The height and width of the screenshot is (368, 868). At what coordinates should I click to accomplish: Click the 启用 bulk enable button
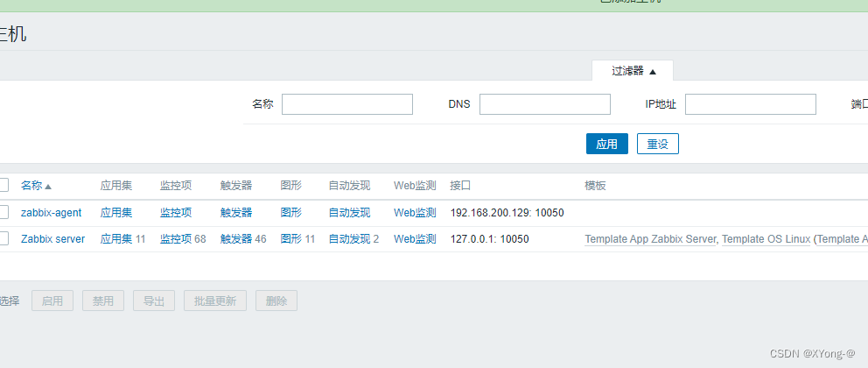(52, 301)
